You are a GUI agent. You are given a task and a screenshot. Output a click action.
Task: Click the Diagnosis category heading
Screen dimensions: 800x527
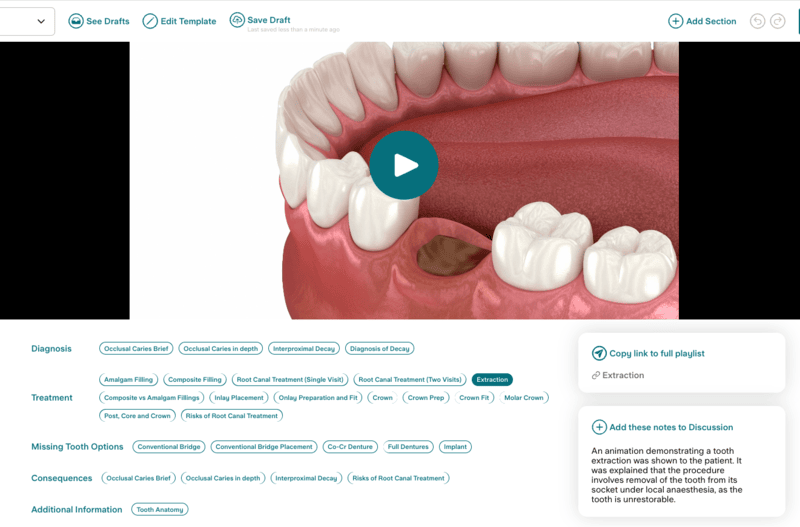[x=51, y=348]
